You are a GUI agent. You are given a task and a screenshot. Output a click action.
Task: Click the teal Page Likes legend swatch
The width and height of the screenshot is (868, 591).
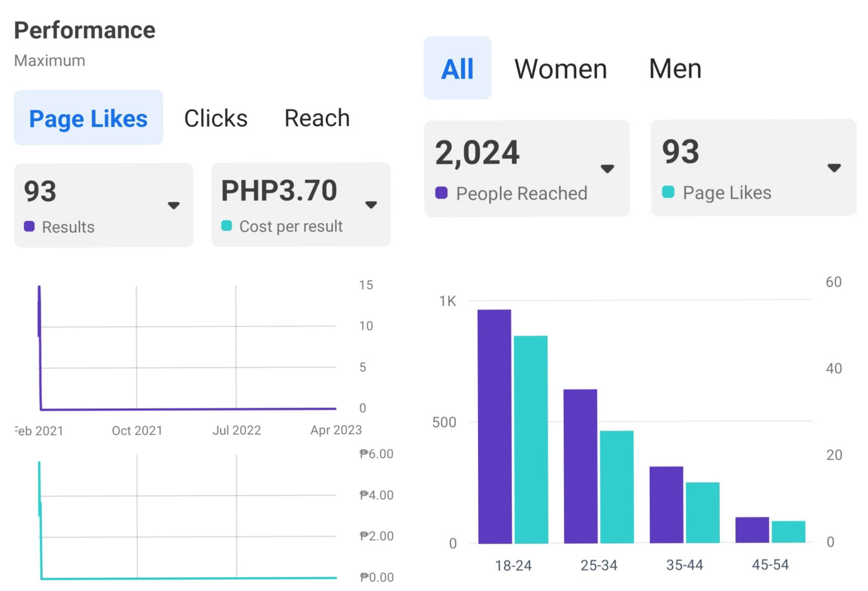pyautogui.click(x=668, y=192)
